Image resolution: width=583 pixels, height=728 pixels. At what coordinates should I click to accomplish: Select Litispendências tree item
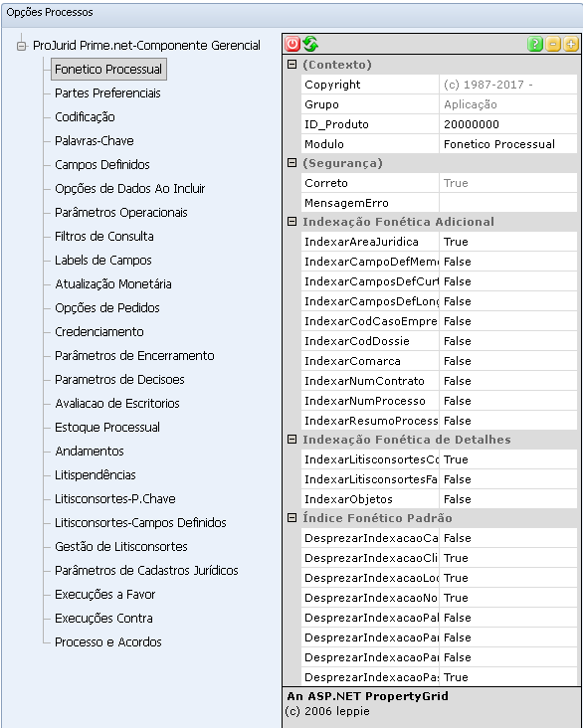[96, 475]
